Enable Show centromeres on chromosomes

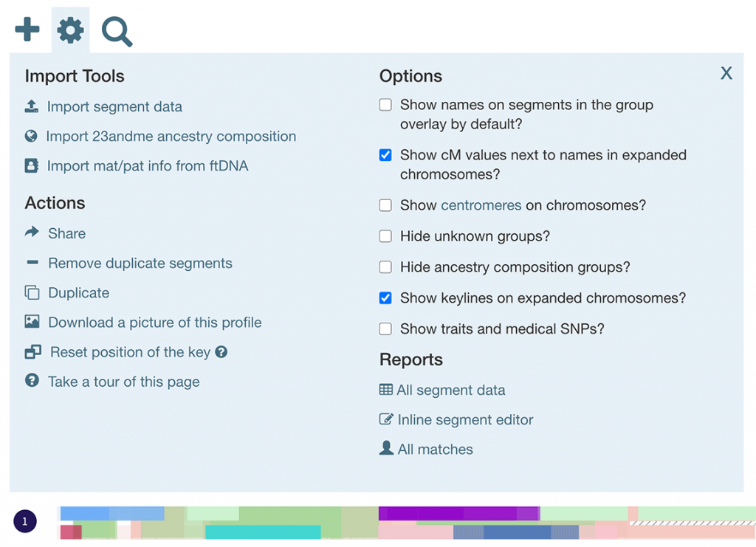click(385, 205)
